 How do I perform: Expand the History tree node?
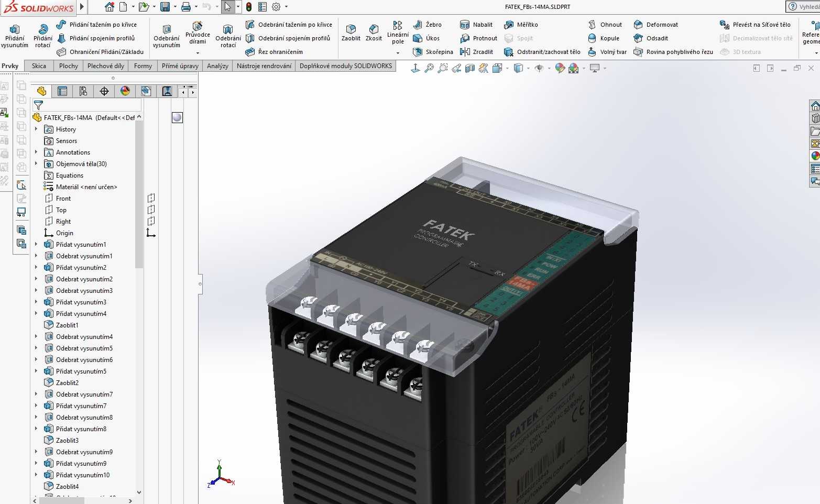[36, 129]
